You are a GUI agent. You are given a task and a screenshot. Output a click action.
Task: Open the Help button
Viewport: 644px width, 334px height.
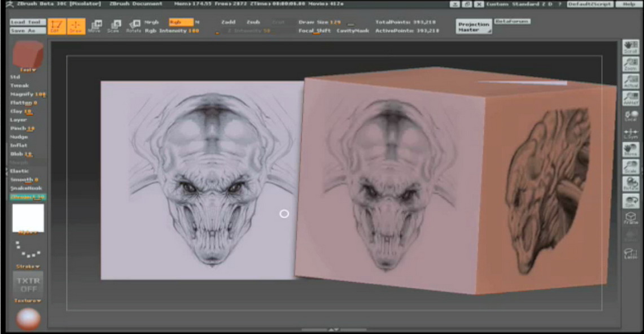click(628, 4)
